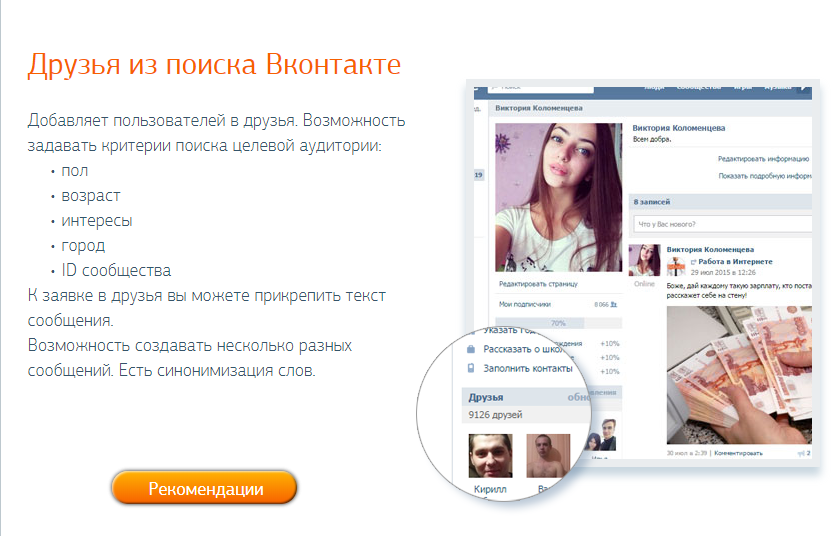This screenshot has width=840, height=536.
Task: Click the orange Рекомендации button
Action: (204, 488)
